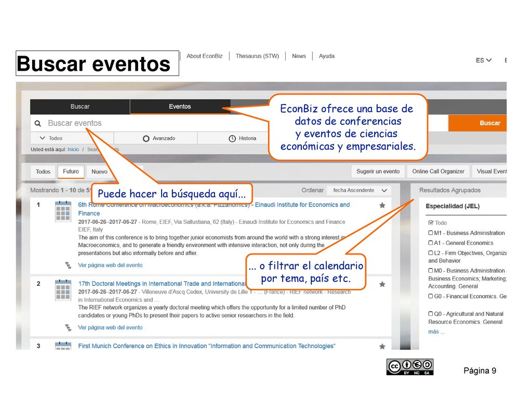Click the orange Buscar button
Screen dimensions: 532x399
477,123
